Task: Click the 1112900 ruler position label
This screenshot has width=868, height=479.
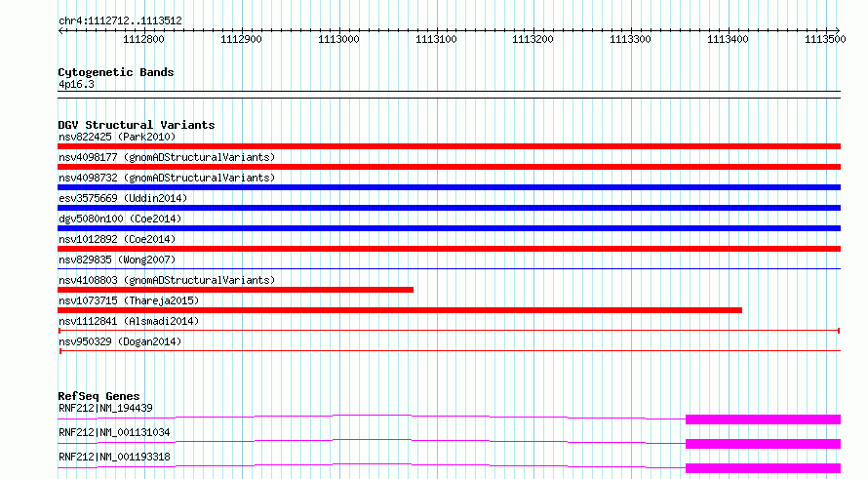Action: (241, 39)
